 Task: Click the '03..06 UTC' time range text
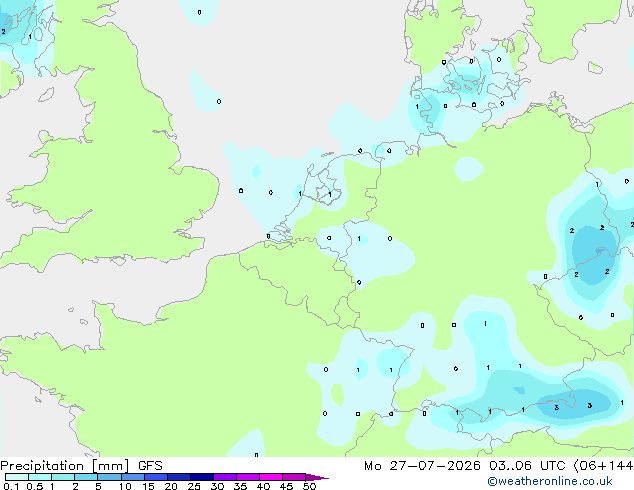tap(526, 466)
